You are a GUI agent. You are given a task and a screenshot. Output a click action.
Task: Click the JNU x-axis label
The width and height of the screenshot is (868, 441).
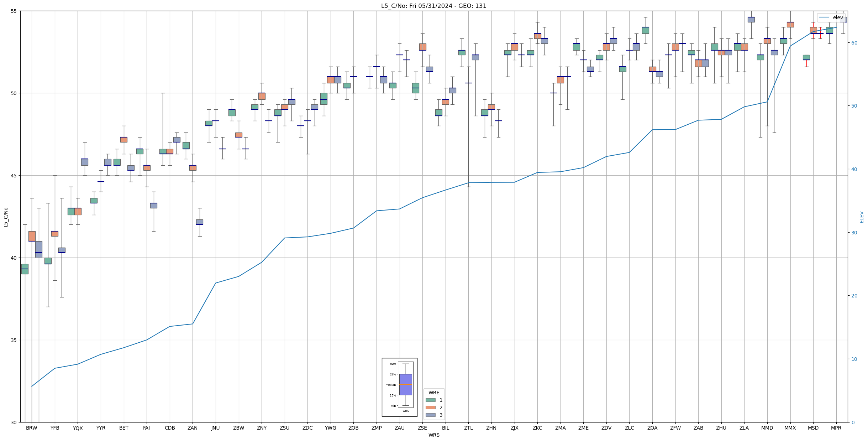[216, 428]
